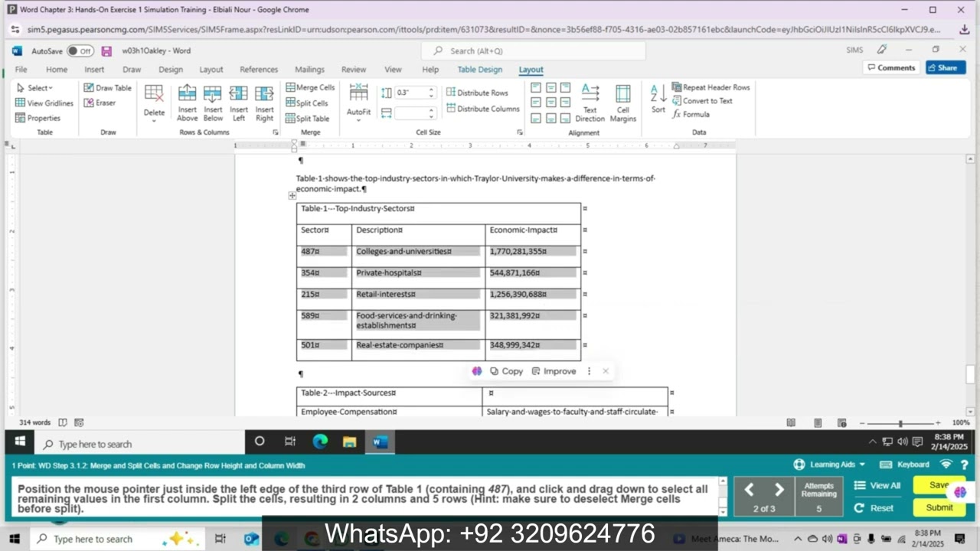Open the Delete dropdown
The width and height of the screenshot is (980, 551).
coord(154,103)
